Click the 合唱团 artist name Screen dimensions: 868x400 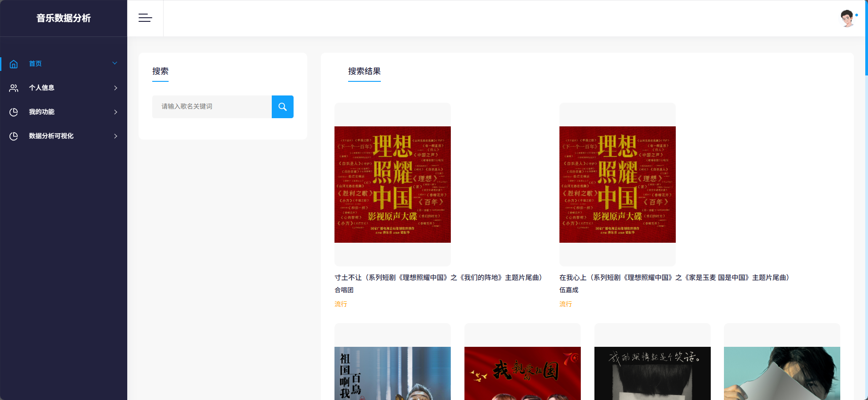(344, 290)
